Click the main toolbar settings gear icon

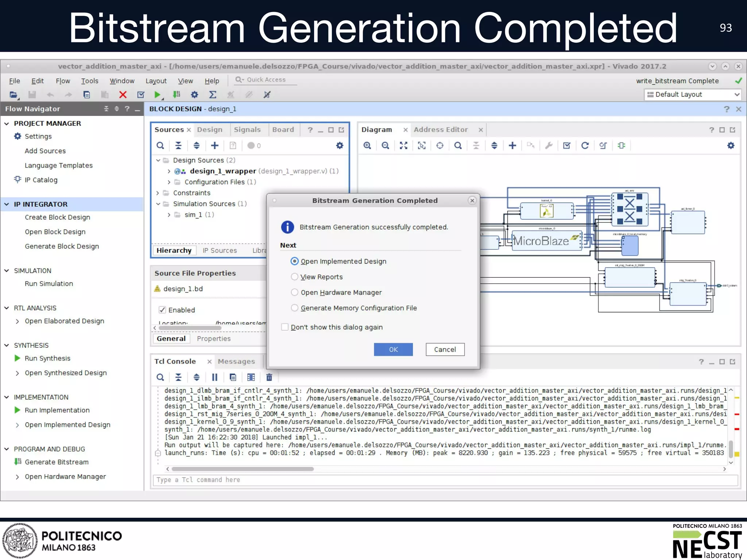pyautogui.click(x=194, y=95)
